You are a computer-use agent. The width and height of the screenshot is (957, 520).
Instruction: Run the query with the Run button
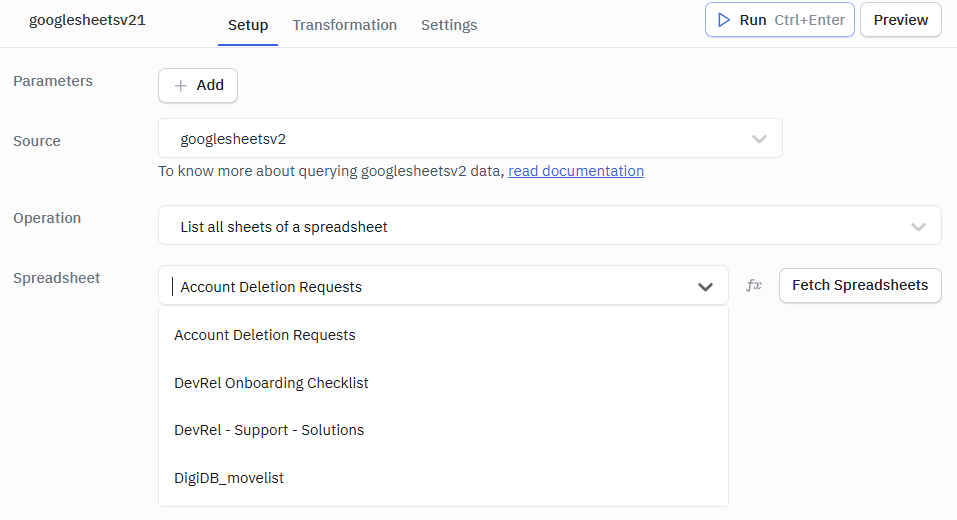click(779, 20)
